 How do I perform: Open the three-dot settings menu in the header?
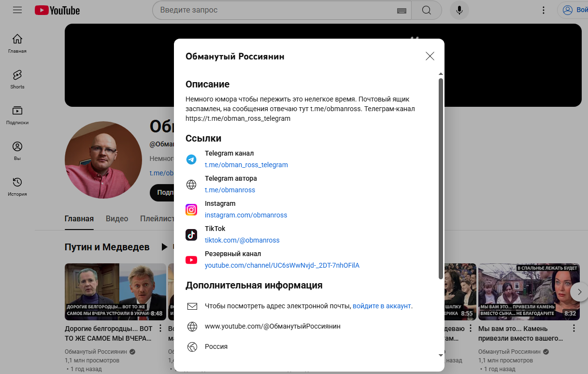(x=544, y=10)
